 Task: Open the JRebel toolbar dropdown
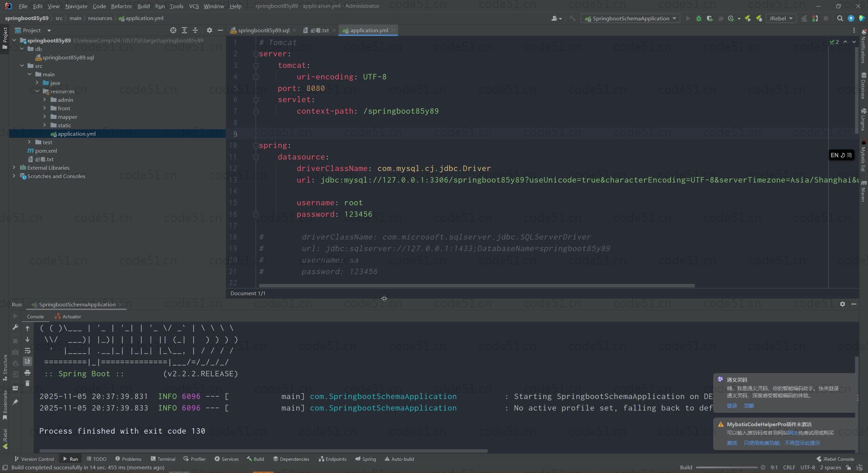[791, 18]
